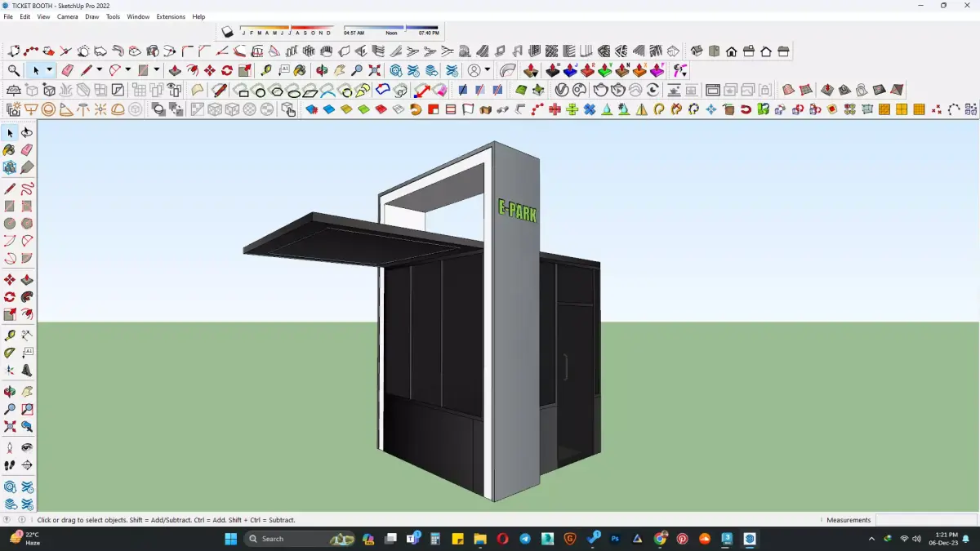Screen dimensions: 980x551
Task: Select the Eraser tool
Action: [67, 70]
